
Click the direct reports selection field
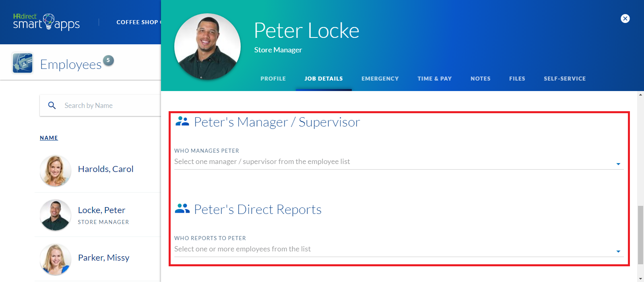pyautogui.click(x=399, y=249)
